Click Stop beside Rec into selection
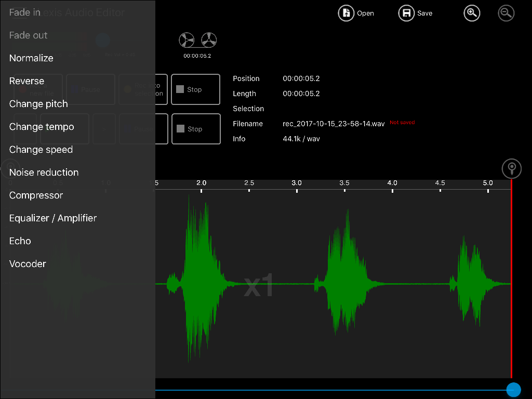 [x=196, y=89]
